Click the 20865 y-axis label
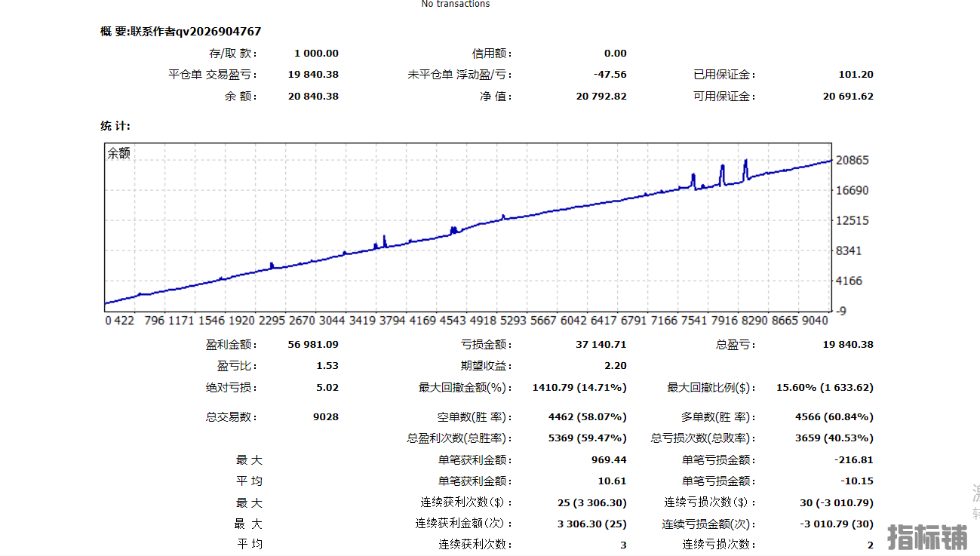 pyautogui.click(x=853, y=161)
